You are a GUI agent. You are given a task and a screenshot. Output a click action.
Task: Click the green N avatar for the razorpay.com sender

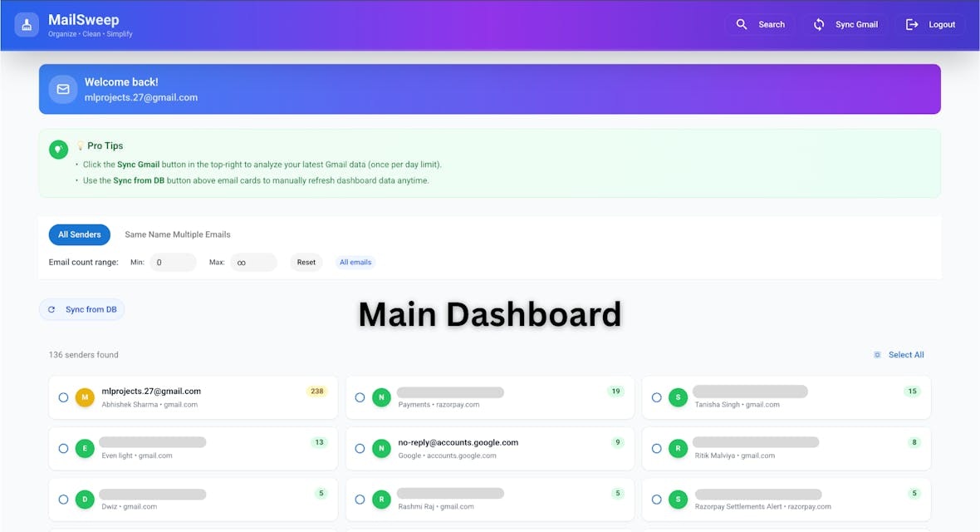tap(381, 397)
